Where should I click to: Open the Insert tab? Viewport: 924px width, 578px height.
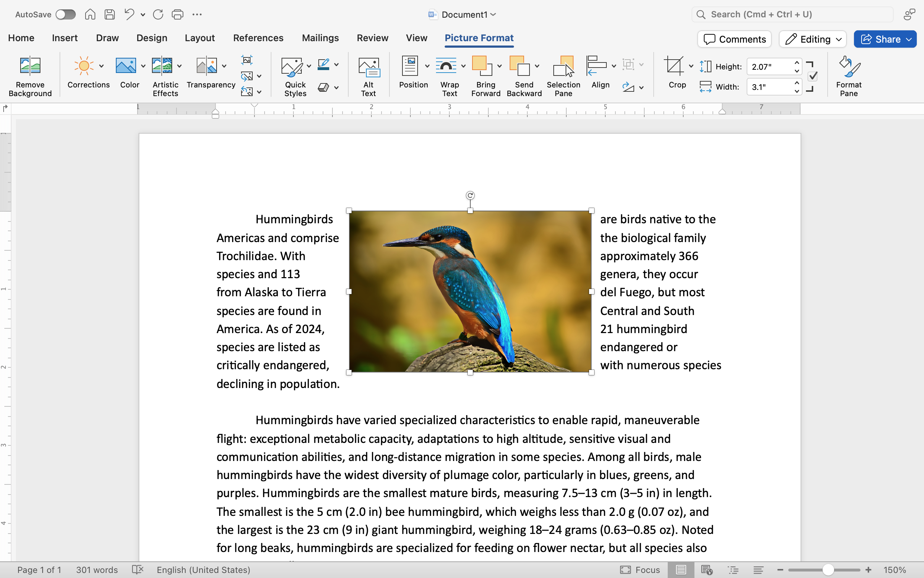click(65, 38)
